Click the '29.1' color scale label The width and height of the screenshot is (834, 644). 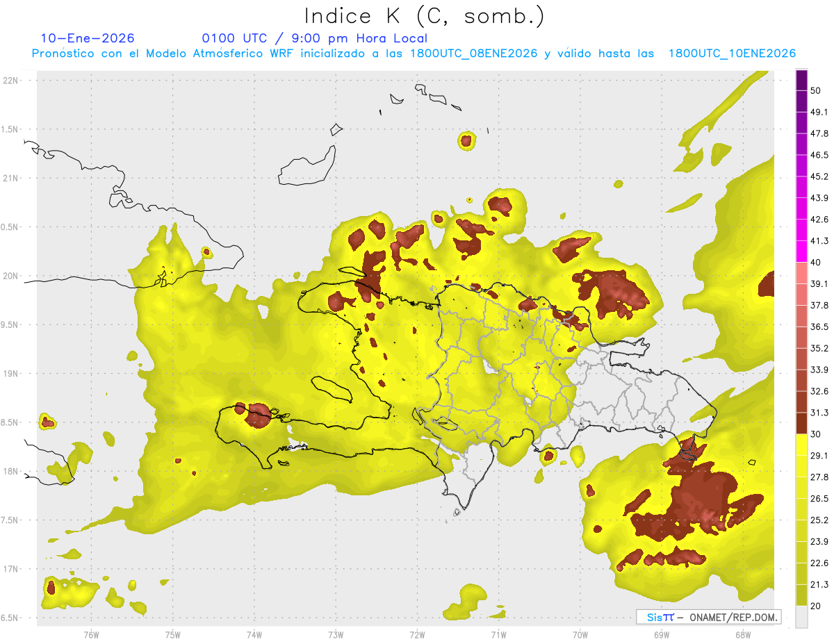819,456
